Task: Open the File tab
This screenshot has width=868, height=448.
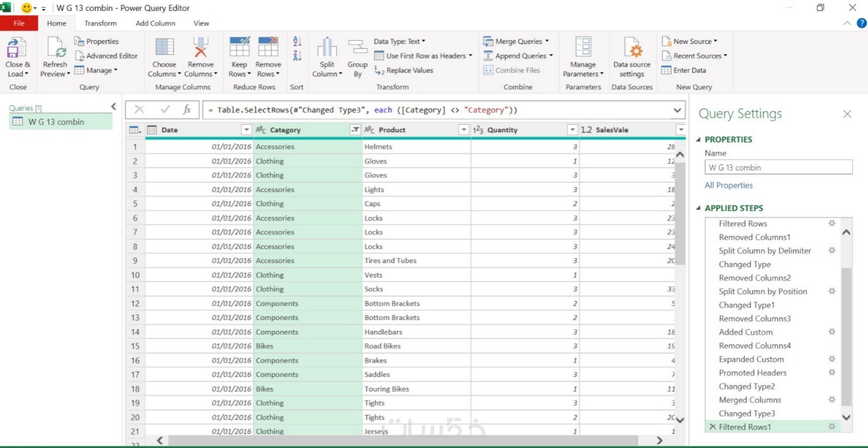Action: (19, 23)
